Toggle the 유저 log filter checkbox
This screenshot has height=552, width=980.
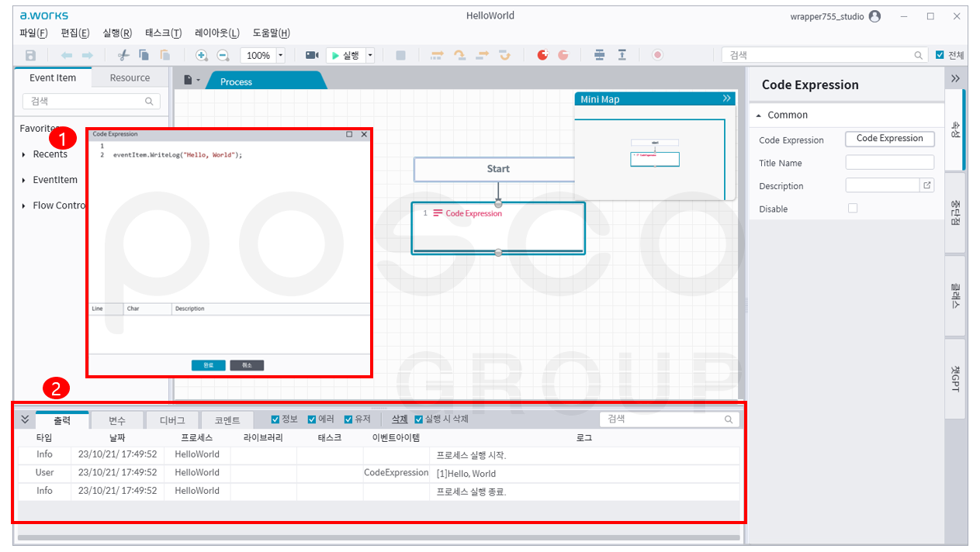pyautogui.click(x=348, y=419)
